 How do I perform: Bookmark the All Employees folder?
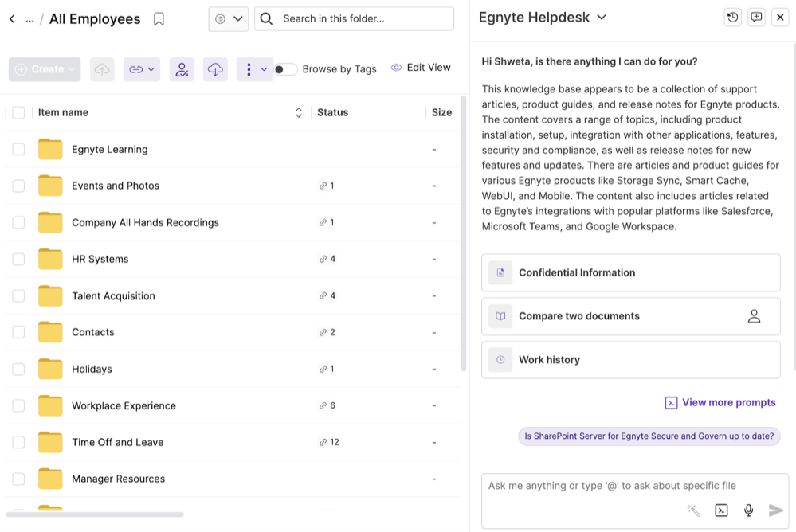[x=159, y=18]
